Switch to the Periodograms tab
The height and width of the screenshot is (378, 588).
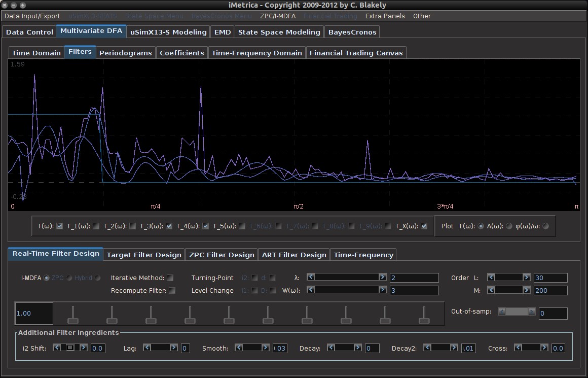[x=125, y=53]
